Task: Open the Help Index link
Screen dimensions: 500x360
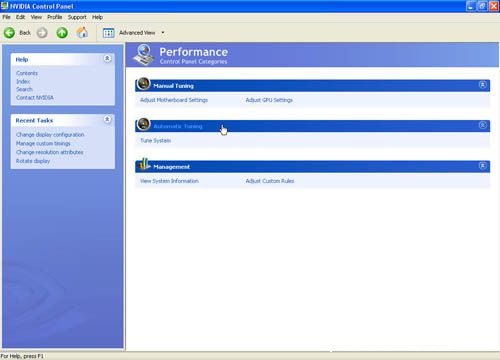Action: coord(23,81)
